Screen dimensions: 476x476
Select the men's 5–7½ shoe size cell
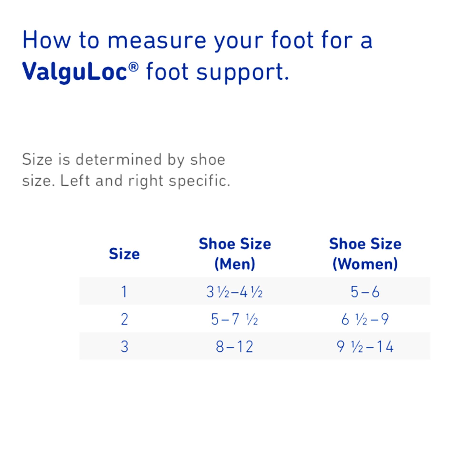(235, 320)
